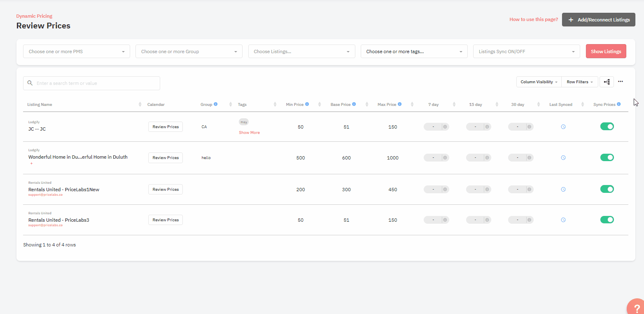Turn off sync for Rentals United - PriceLabs1New

tap(607, 189)
